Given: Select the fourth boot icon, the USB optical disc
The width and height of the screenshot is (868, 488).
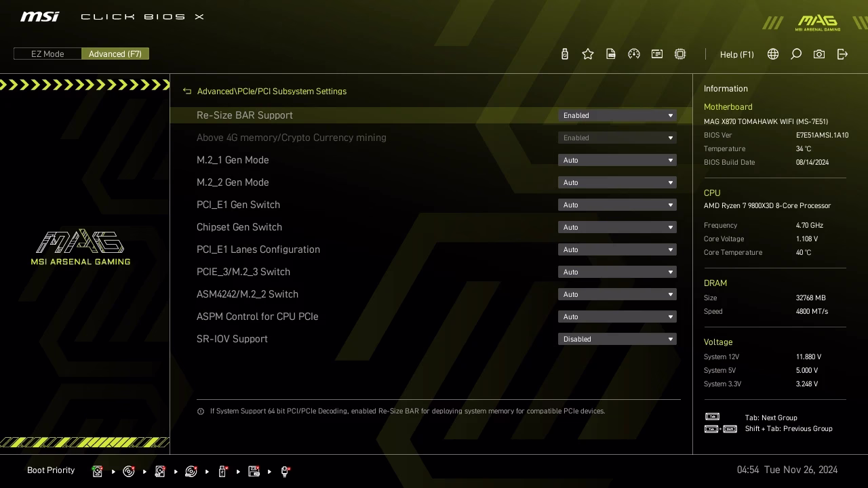Looking at the screenshot, I should (191, 471).
